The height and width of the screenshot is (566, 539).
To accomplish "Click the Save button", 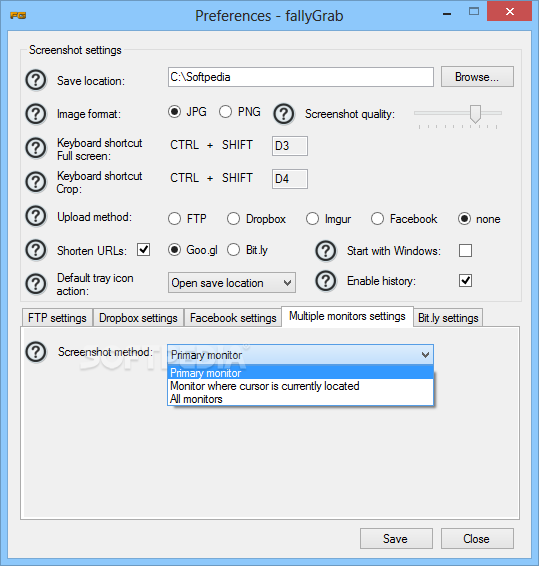I will tap(396, 539).
